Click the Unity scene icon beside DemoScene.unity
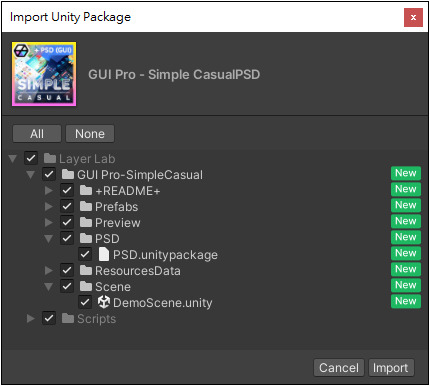 pos(104,302)
